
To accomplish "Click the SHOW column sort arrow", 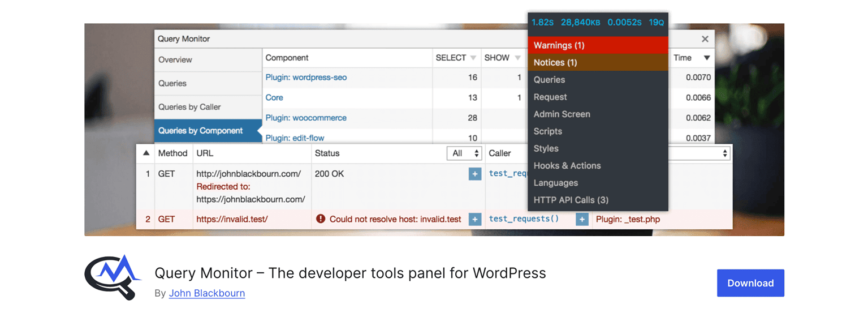I will tap(517, 58).
